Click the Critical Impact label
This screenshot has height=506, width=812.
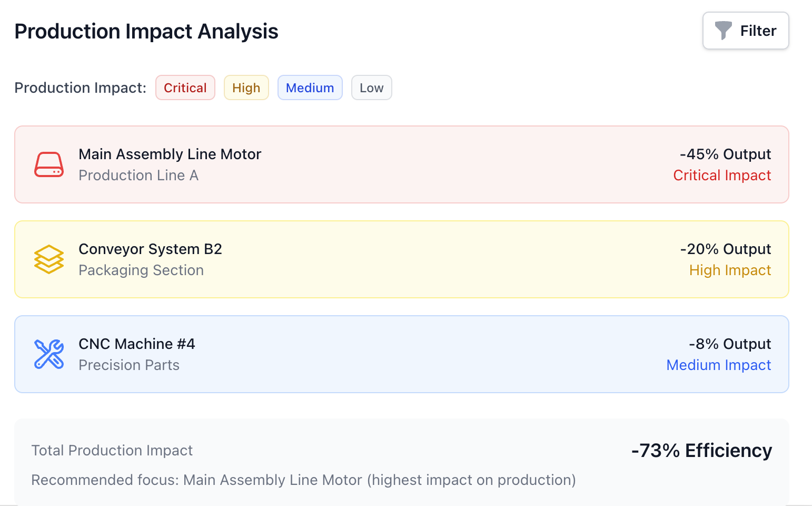pos(722,175)
